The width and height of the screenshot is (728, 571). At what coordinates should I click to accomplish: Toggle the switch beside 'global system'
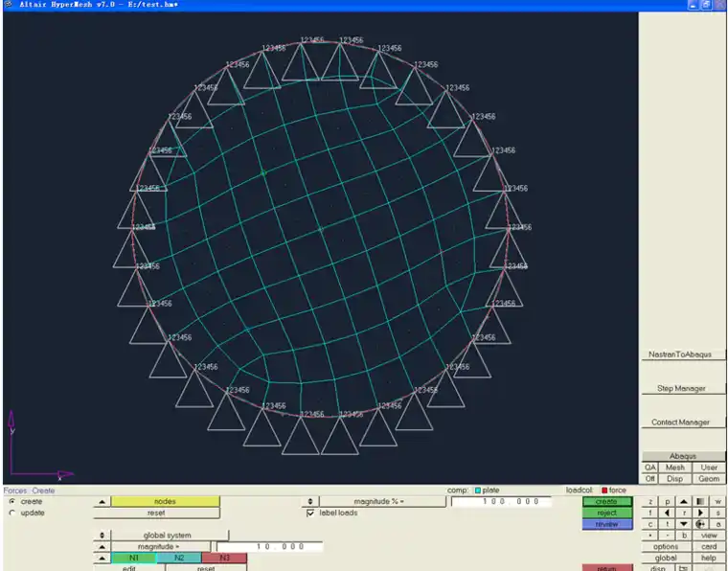(x=102, y=536)
